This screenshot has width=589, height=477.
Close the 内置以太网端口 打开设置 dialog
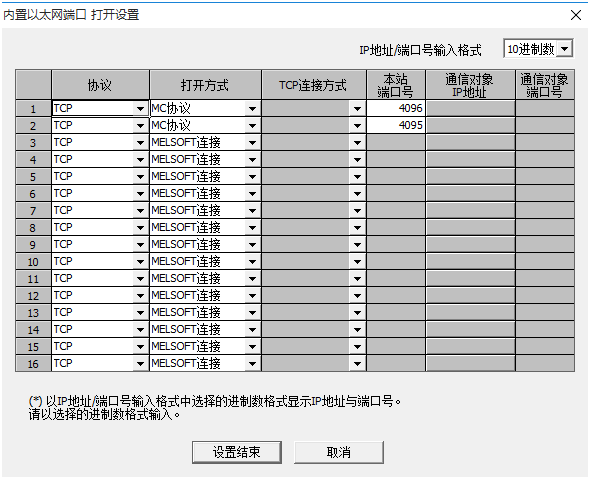[575, 15]
